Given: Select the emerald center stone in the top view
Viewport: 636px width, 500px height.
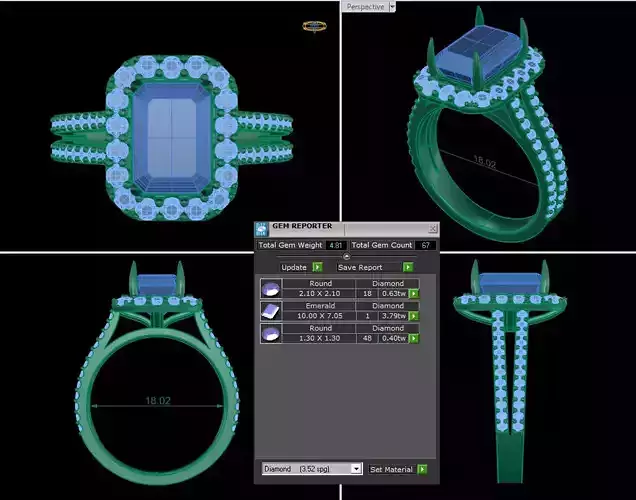Looking at the screenshot, I should (172, 137).
